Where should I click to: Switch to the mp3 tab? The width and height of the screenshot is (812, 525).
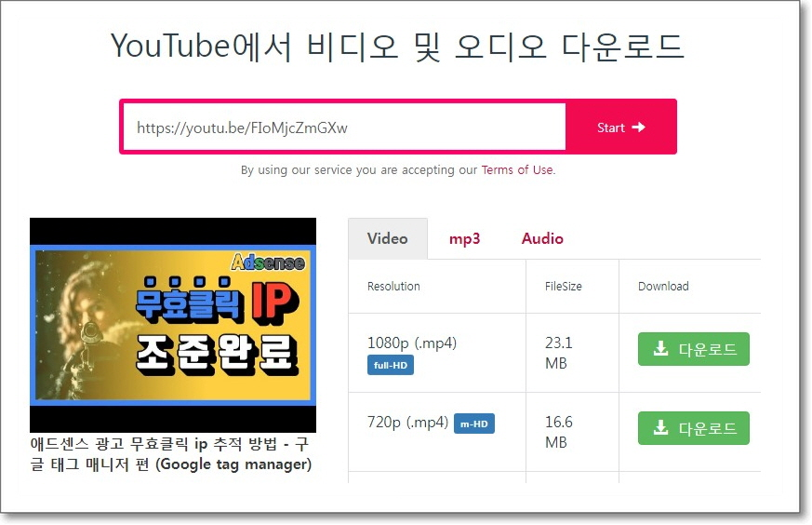tap(464, 238)
